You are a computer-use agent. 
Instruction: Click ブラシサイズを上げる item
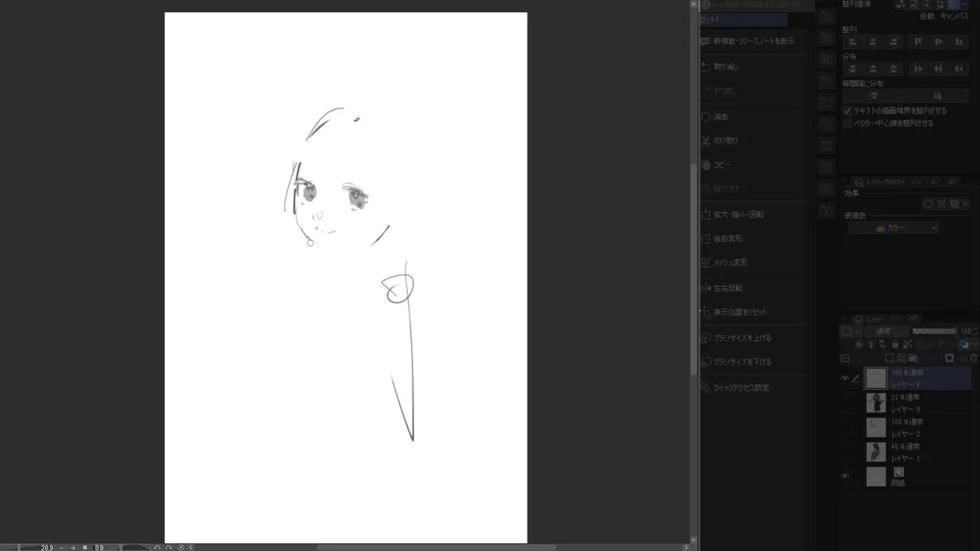click(755, 338)
